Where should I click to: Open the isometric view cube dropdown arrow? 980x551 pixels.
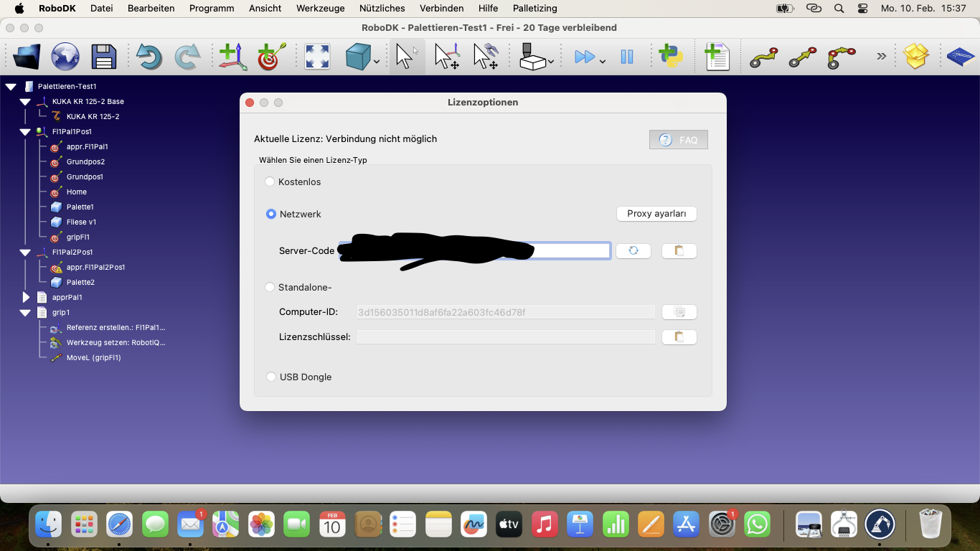tap(377, 62)
